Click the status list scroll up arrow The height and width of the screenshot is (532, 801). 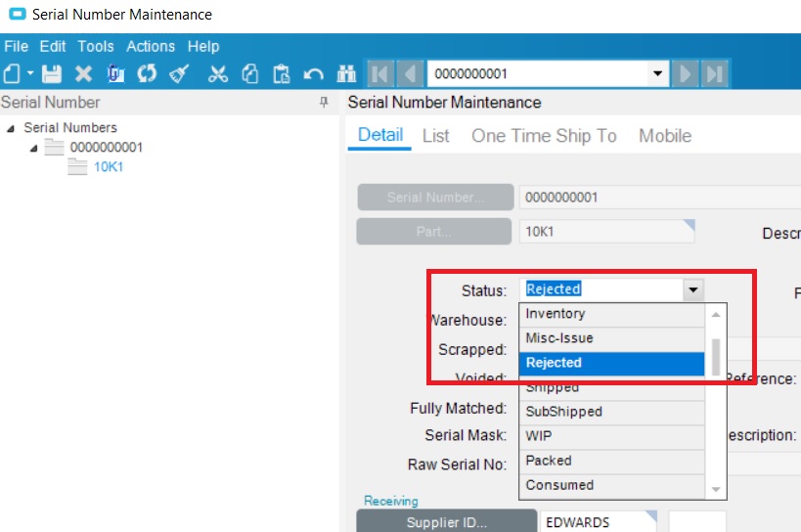coord(716,315)
